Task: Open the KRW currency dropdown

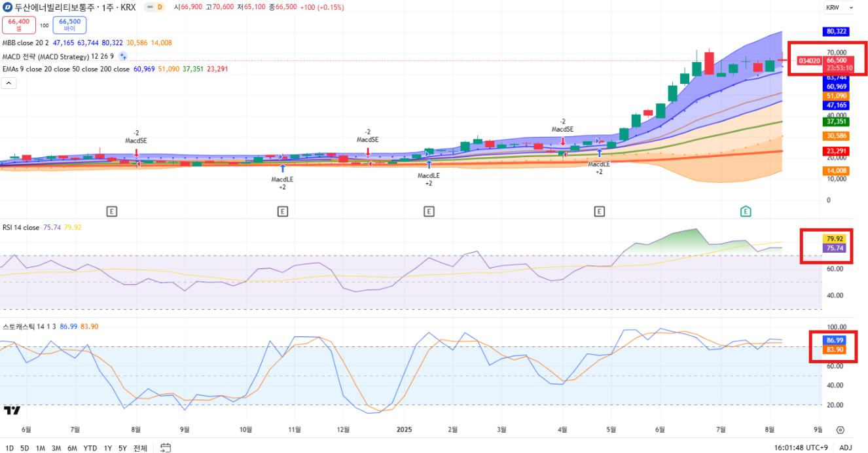Action: (x=839, y=8)
